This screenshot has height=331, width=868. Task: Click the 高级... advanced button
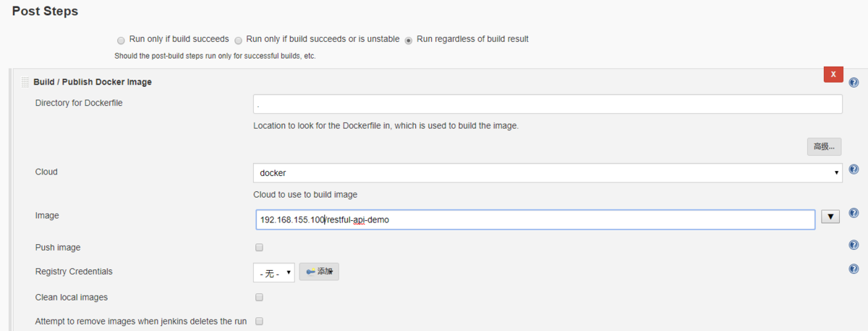tap(824, 146)
